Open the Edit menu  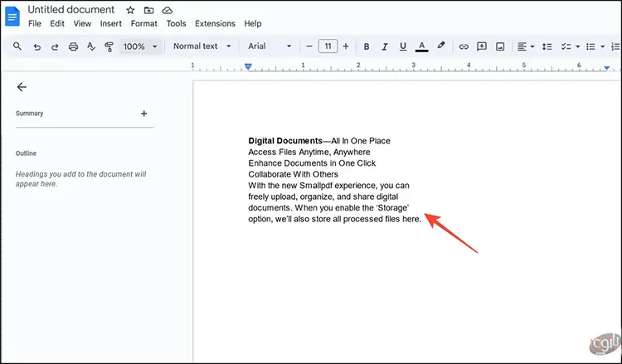pyautogui.click(x=57, y=23)
